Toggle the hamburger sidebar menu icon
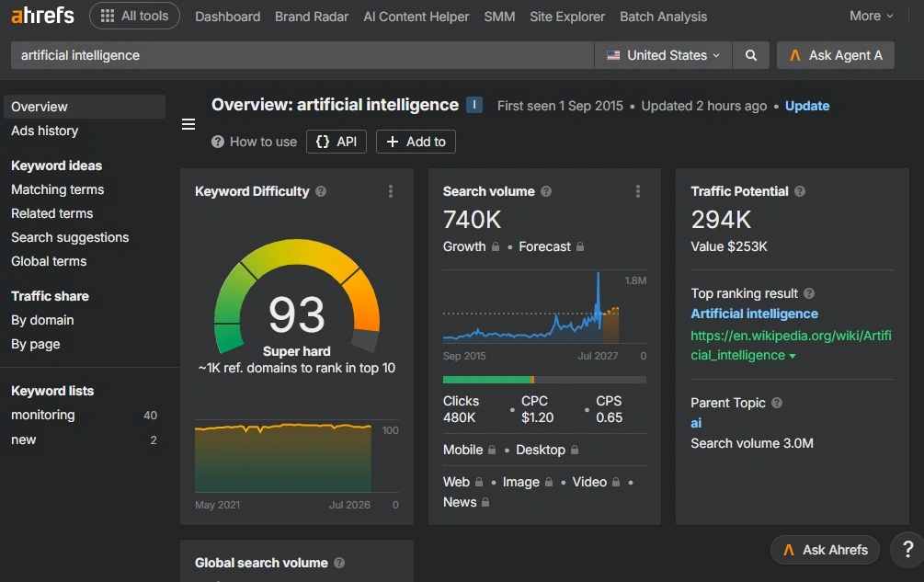The image size is (924, 582). 188,124
